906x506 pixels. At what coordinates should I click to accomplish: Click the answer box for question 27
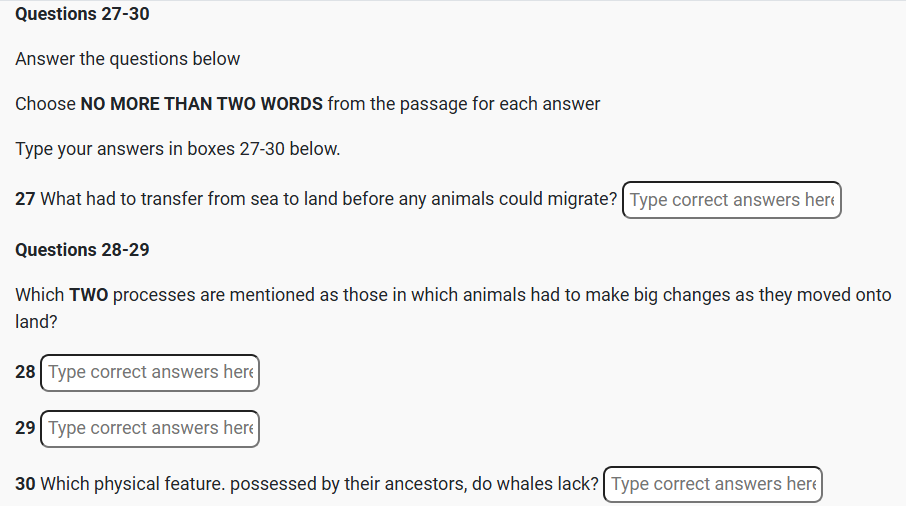click(731, 200)
